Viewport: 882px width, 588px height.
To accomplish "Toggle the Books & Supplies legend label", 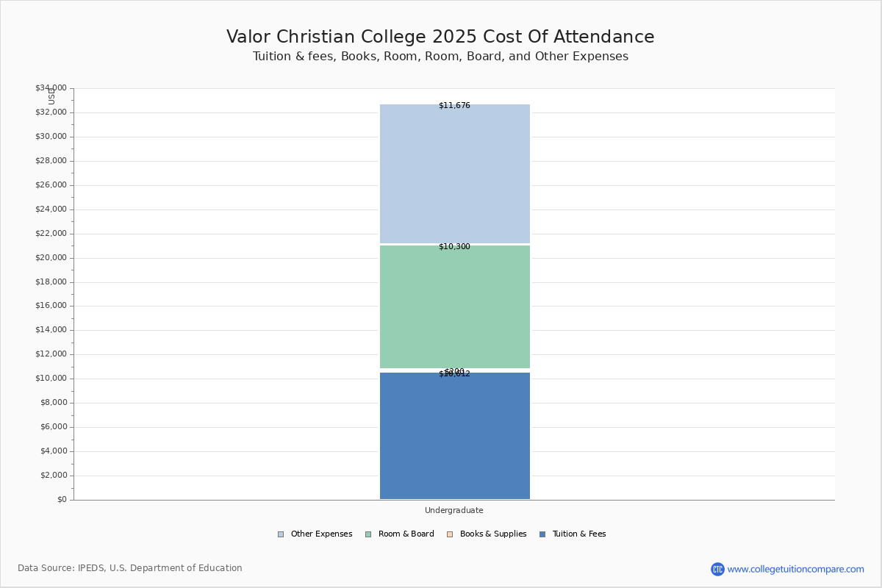I will click(x=493, y=534).
